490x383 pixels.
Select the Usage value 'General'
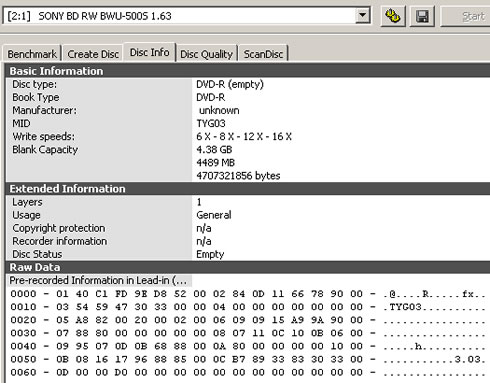click(214, 215)
